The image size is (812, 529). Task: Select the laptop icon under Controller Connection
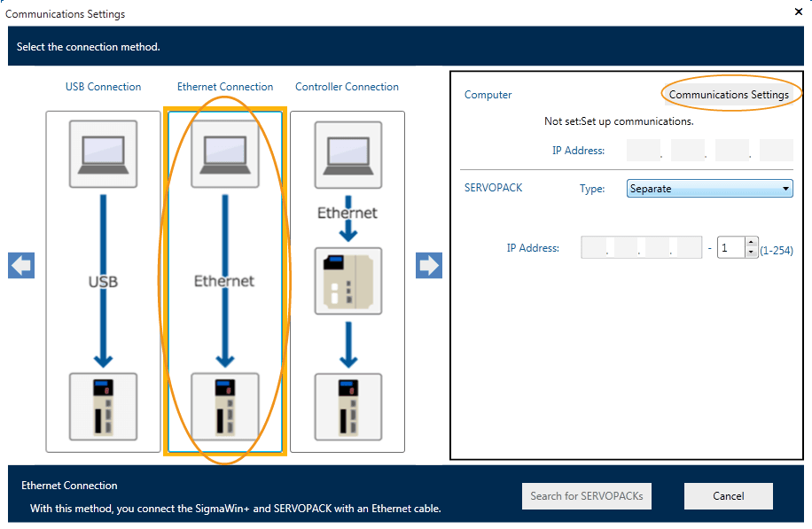click(347, 154)
